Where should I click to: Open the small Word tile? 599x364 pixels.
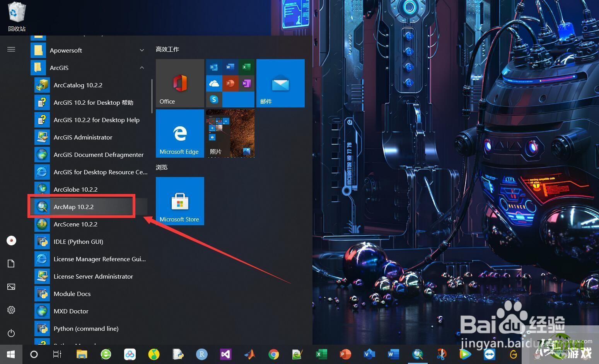point(230,67)
